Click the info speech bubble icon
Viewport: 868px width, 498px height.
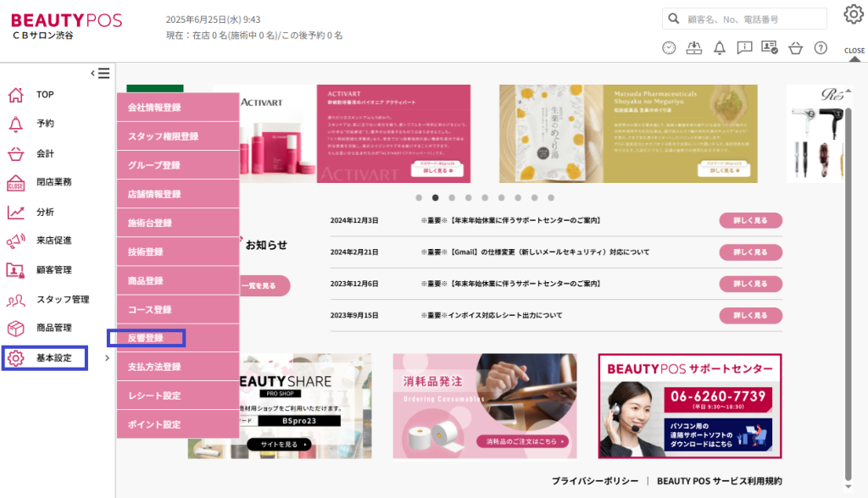click(x=744, y=48)
